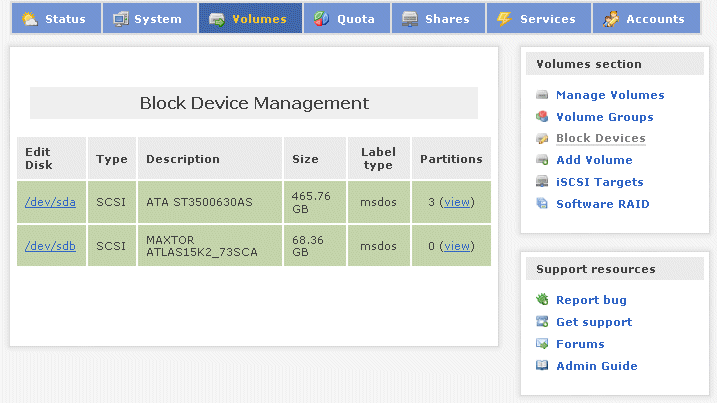
Task: Click the Get support icon
Action: (542, 322)
